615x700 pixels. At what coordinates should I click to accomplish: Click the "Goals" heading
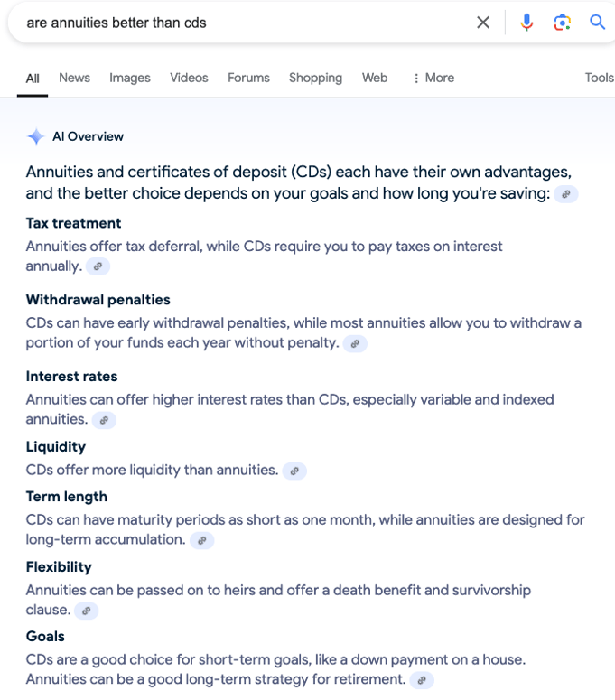click(x=45, y=637)
